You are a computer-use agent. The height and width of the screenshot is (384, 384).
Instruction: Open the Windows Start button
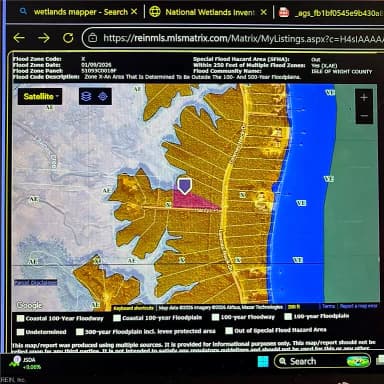coord(263,361)
